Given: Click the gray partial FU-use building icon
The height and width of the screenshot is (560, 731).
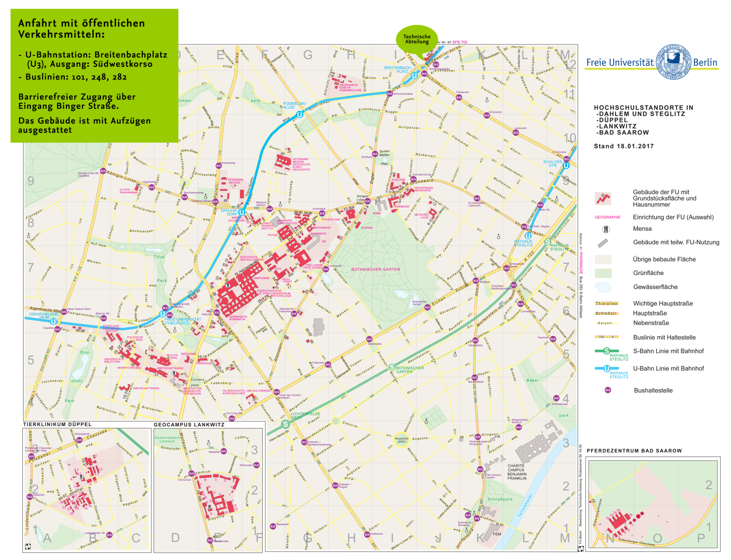Looking at the screenshot, I should [603, 243].
